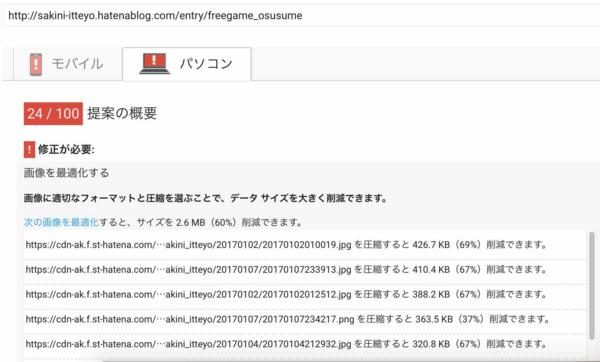Click the 20170104212932.jpg image URL row
The width and height of the screenshot is (600, 362).
coord(305,344)
